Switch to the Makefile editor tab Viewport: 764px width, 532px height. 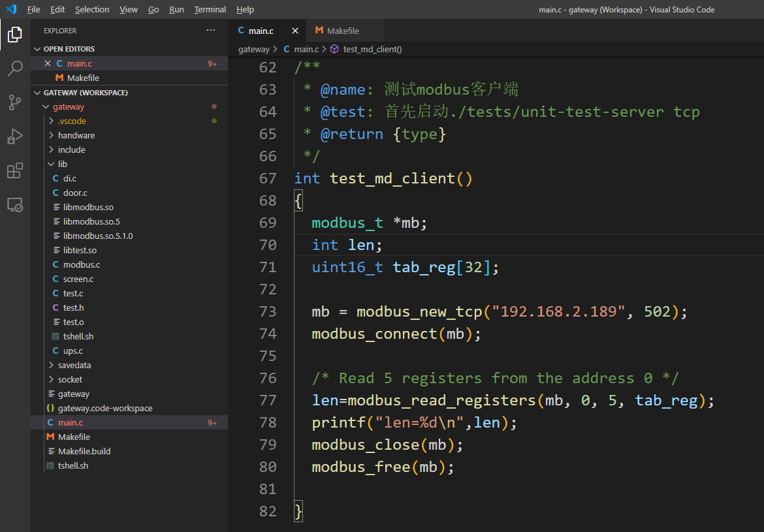[x=342, y=31]
